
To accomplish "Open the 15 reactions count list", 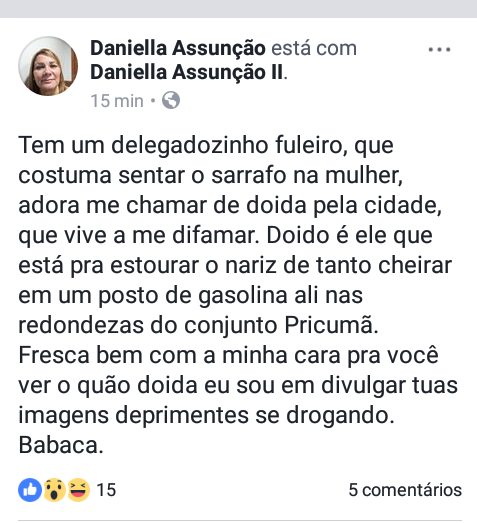I will pos(106,490).
